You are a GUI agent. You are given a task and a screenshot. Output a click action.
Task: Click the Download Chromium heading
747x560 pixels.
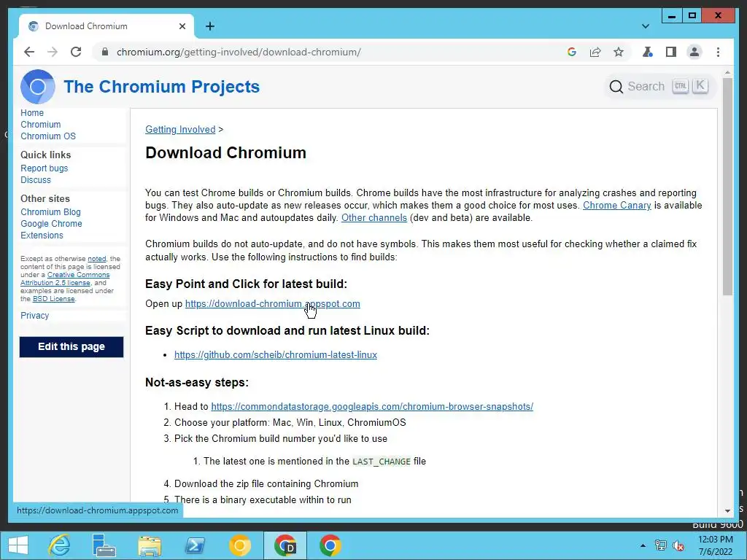[226, 153]
